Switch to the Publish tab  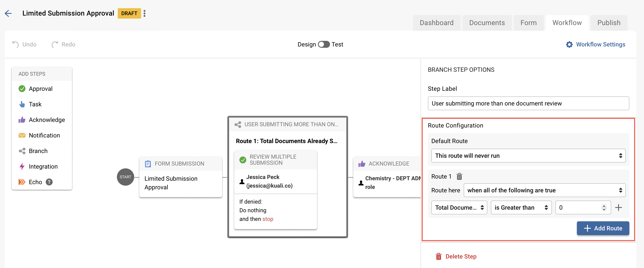click(x=609, y=22)
